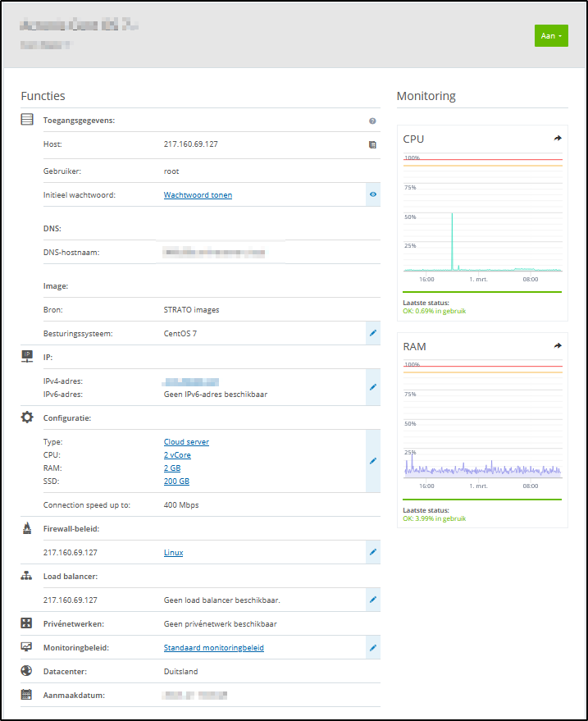Open the Aan power status dropdown
Image resolution: width=588 pixels, height=721 pixels.
pos(551,36)
